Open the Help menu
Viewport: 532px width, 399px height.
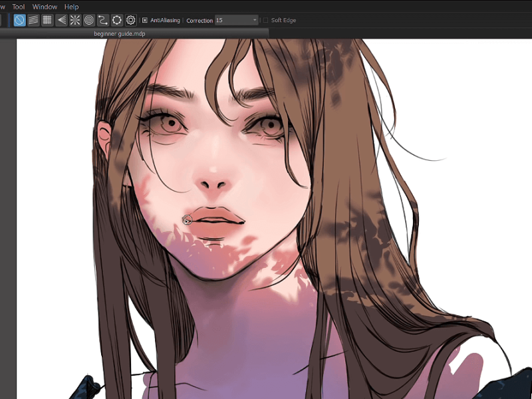point(71,7)
